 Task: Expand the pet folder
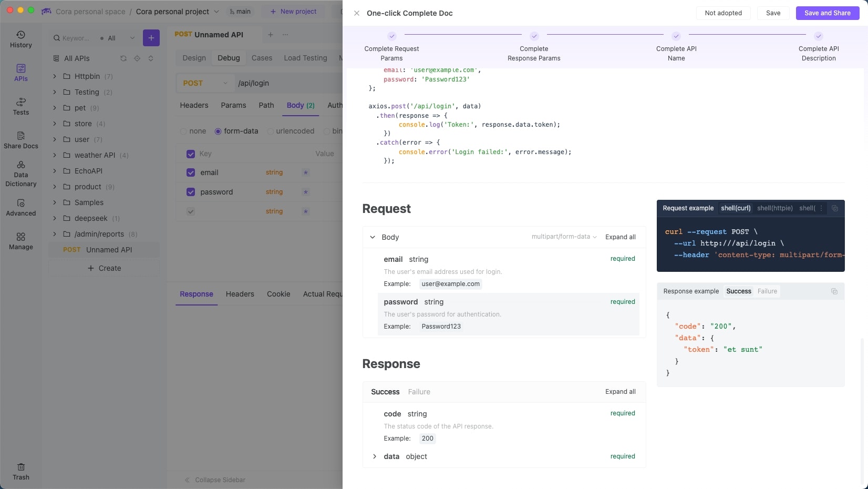(x=54, y=108)
